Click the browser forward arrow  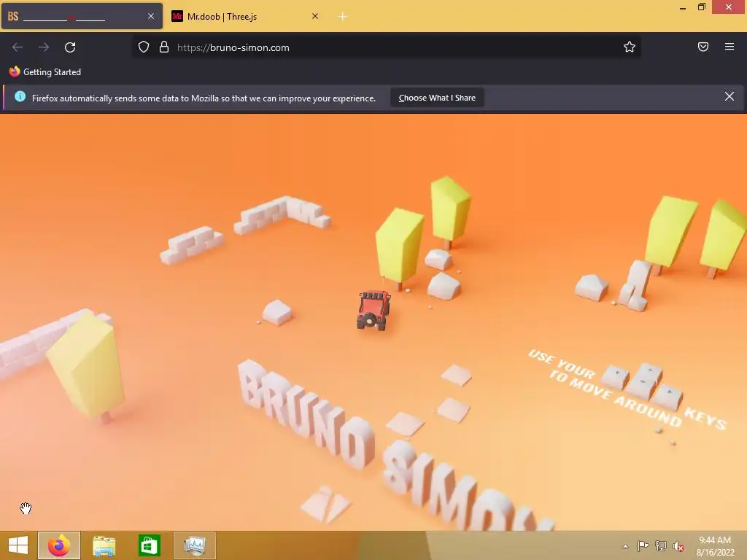[44, 47]
